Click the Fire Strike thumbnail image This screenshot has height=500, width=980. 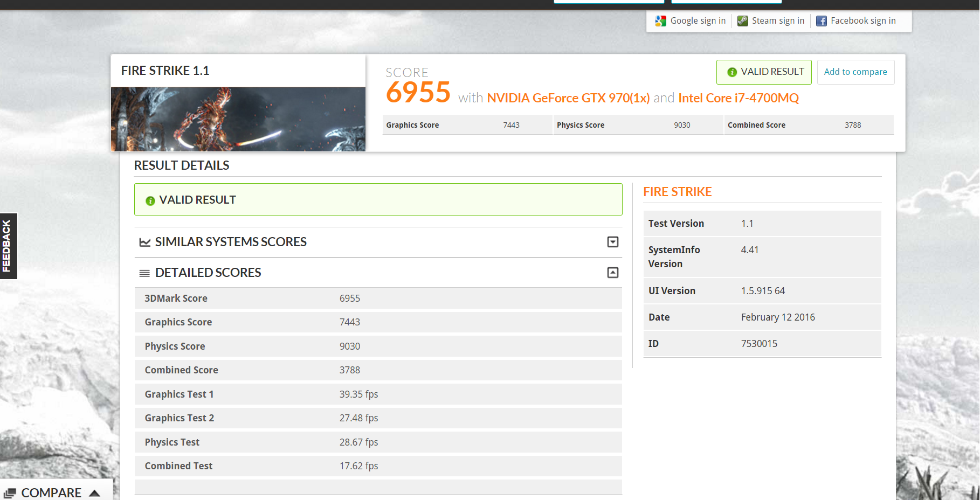tap(238, 119)
